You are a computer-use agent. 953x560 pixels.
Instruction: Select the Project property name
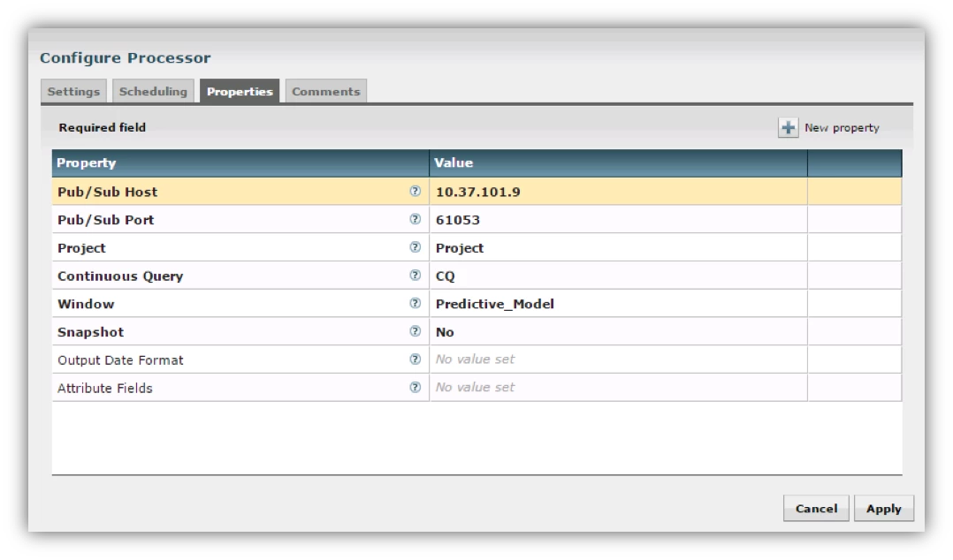81,248
